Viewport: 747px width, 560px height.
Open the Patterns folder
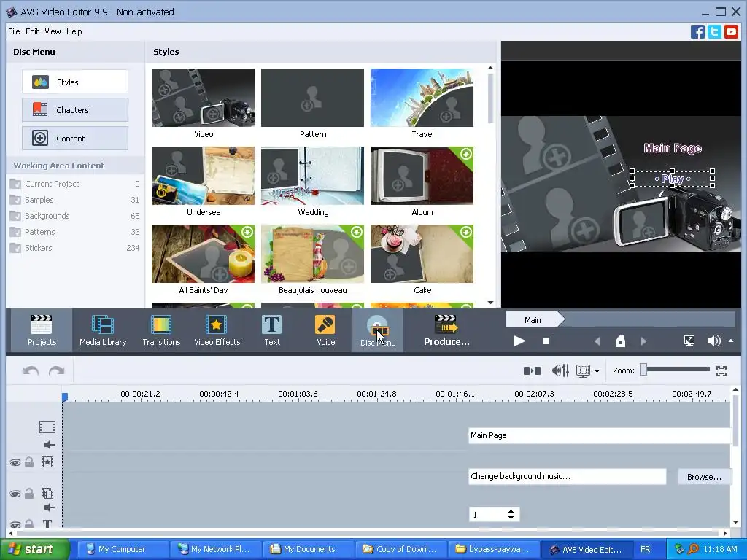pos(74,232)
